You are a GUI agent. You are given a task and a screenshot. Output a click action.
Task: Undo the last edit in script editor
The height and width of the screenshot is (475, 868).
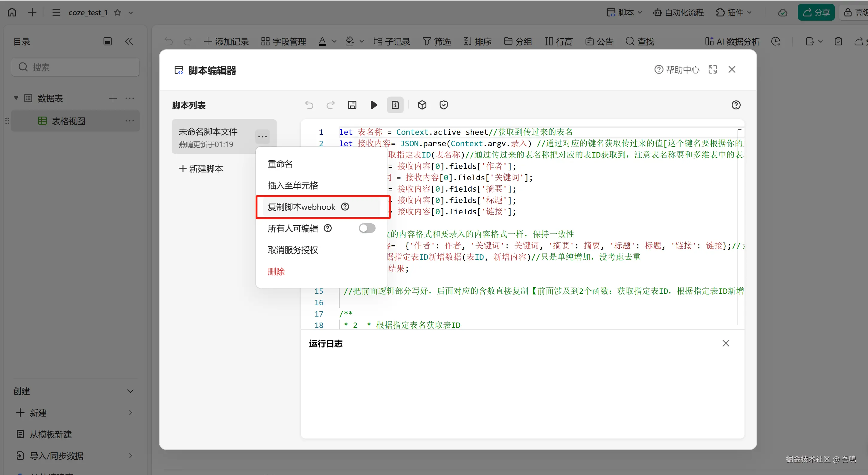(x=309, y=105)
